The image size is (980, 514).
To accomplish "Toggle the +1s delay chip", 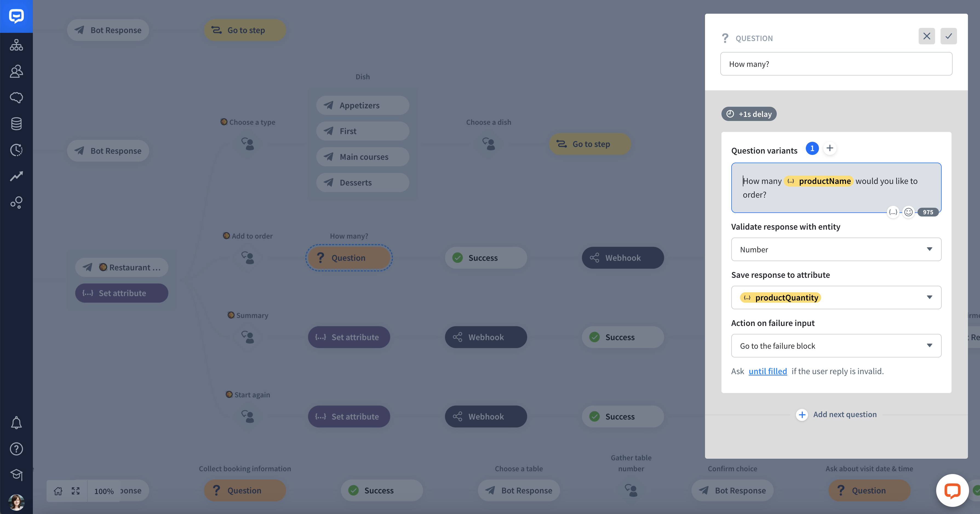I will pyautogui.click(x=749, y=114).
